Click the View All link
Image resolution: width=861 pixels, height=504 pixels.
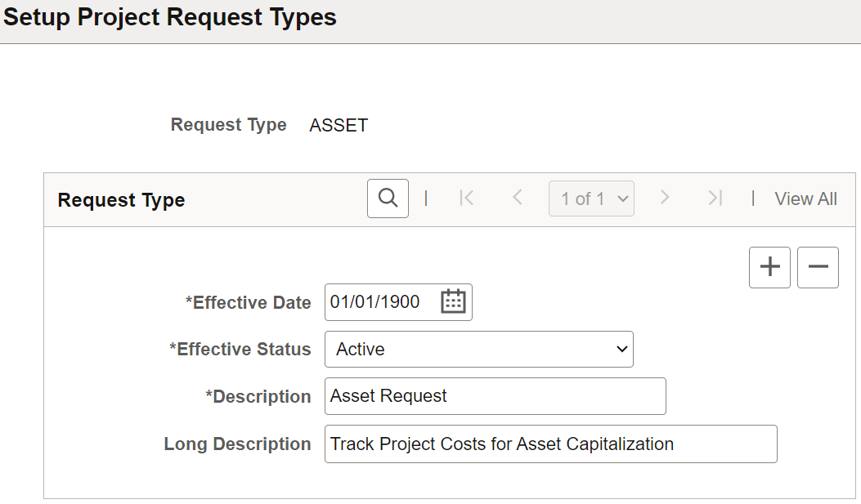pyautogui.click(x=805, y=198)
